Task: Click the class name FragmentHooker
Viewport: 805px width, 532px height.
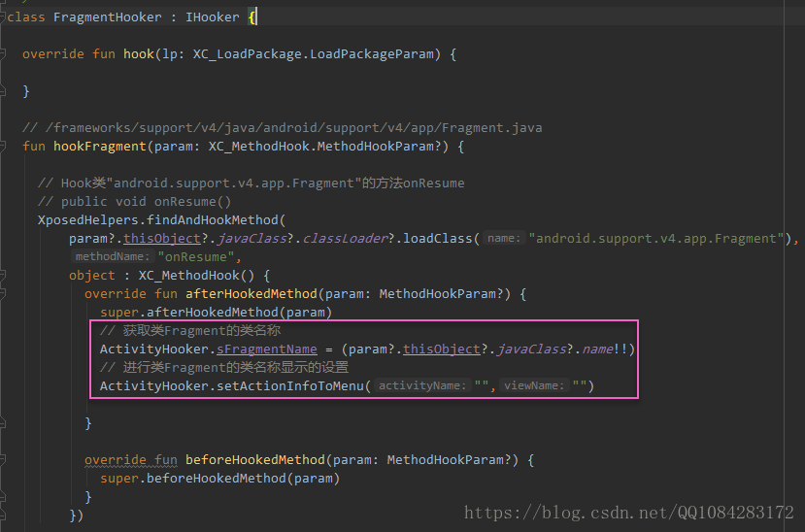Action: point(107,17)
